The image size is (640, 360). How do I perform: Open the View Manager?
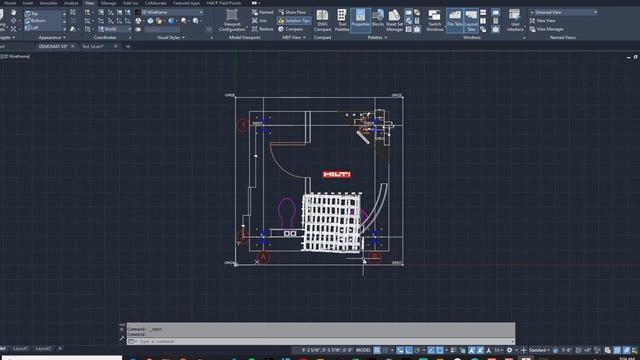coord(547,29)
